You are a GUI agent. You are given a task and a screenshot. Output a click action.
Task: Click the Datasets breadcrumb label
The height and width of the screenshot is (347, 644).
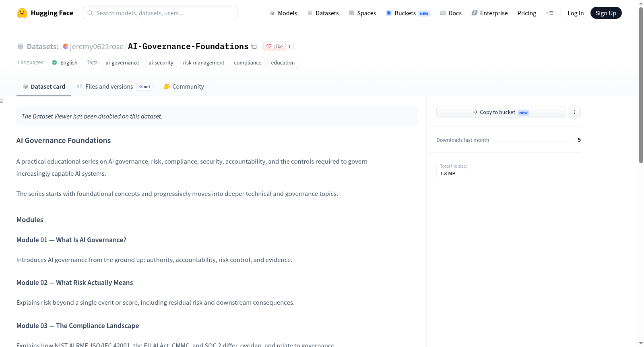tap(43, 46)
